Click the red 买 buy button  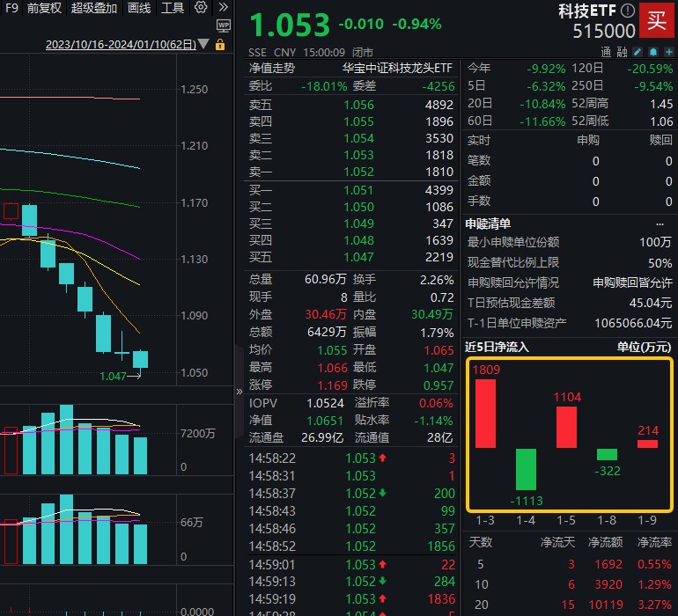pos(656,20)
